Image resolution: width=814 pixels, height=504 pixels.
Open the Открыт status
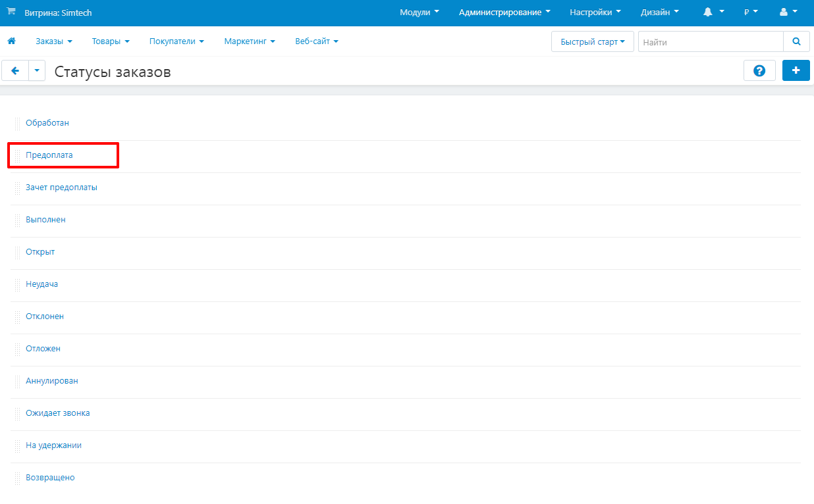pos(40,252)
